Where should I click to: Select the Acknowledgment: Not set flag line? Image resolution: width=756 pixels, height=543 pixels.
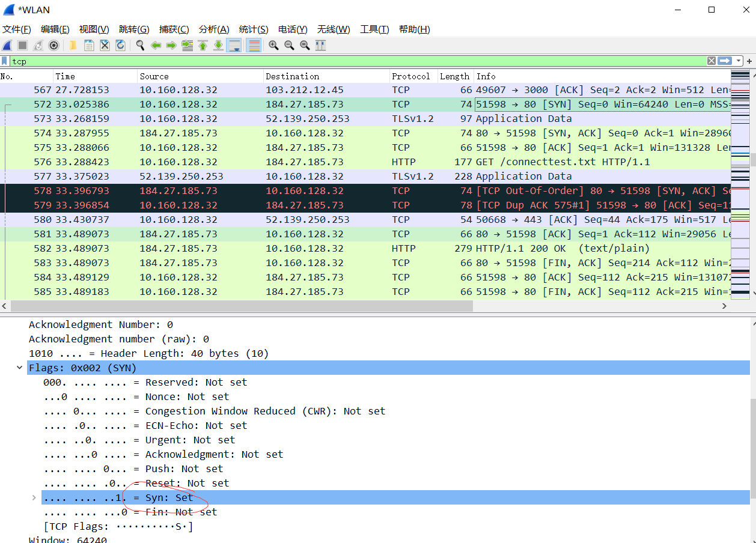(163, 454)
